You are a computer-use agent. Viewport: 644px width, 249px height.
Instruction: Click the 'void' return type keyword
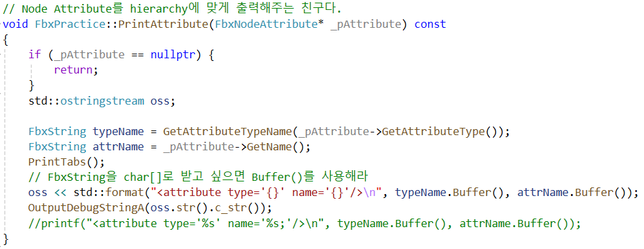[x=15, y=25]
